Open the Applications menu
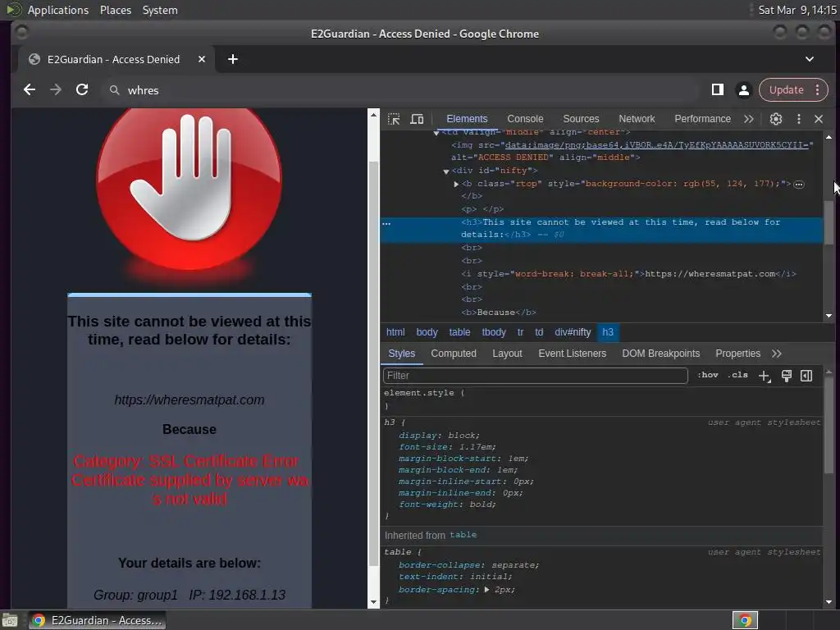This screenshot has width=840, height=630. [58, 10]
